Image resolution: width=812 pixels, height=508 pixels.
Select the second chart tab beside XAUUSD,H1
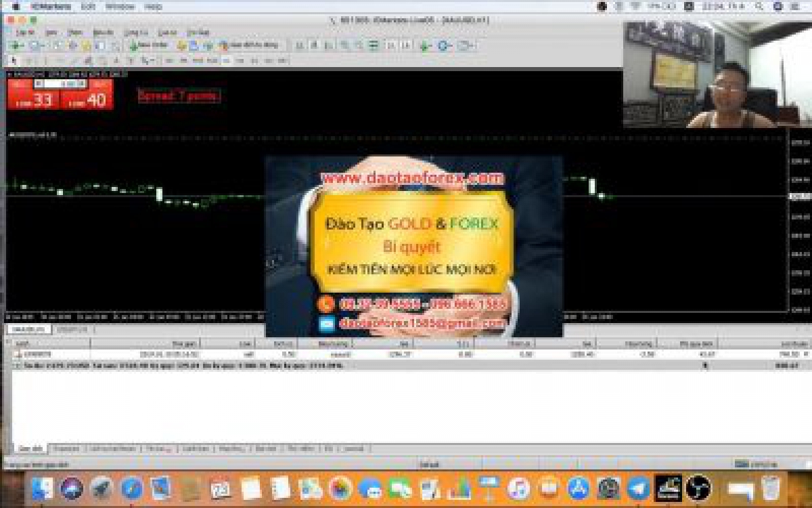[72, 329]
